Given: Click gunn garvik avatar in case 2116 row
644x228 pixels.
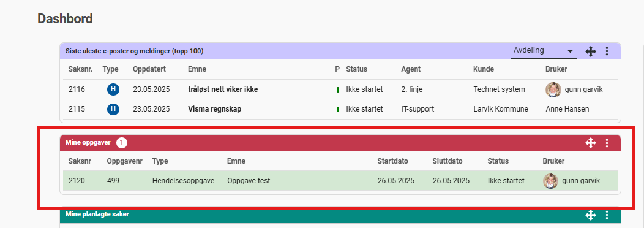Looking at the screenshot, I should click(553, 89).
